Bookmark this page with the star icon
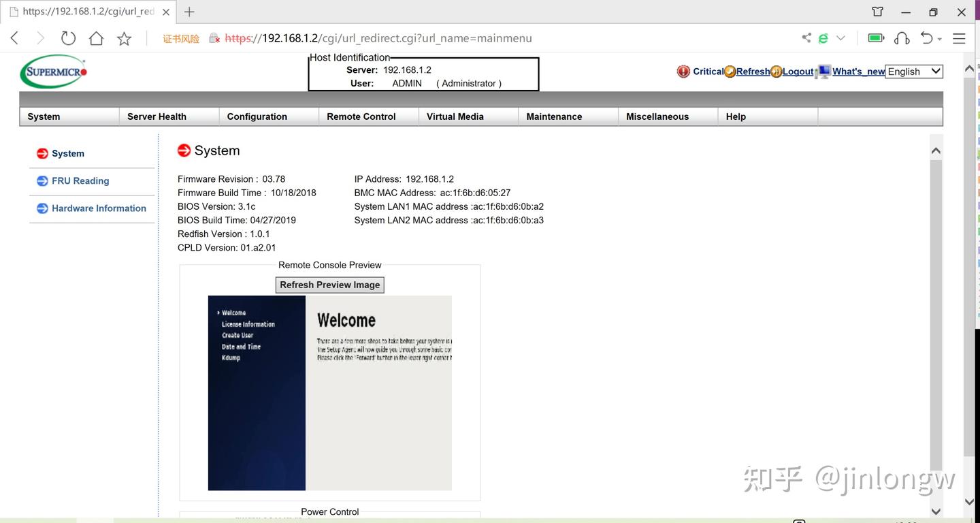Screen dimensions: 980x523 click(124, 39)
